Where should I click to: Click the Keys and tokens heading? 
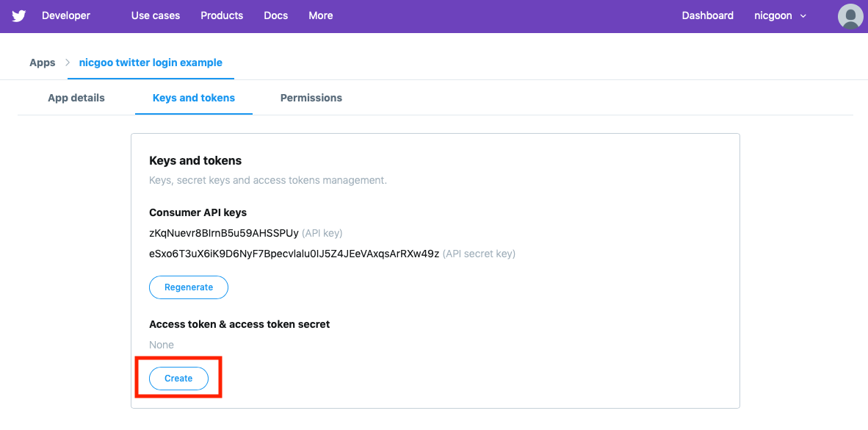(x=195, y=161)
